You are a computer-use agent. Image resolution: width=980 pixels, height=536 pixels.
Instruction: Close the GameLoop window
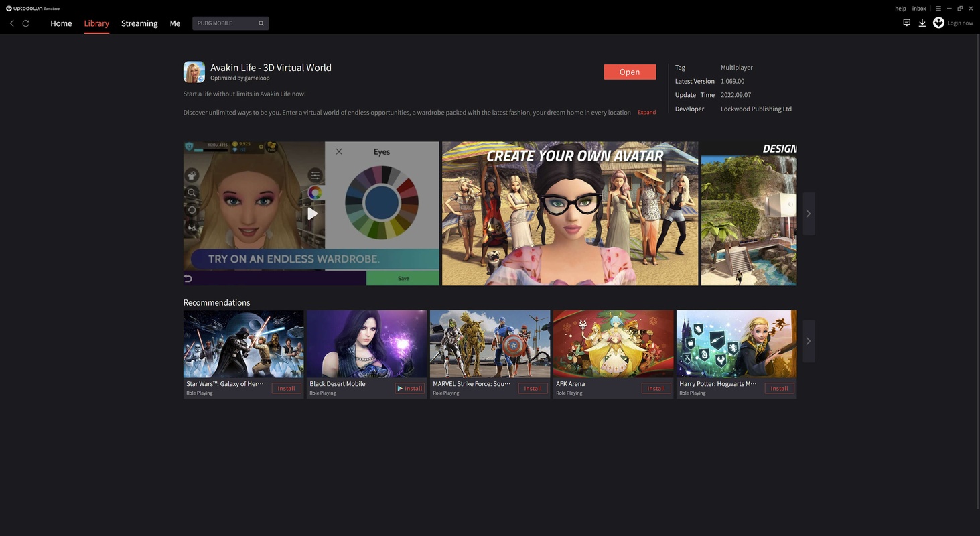coord(971,9)
